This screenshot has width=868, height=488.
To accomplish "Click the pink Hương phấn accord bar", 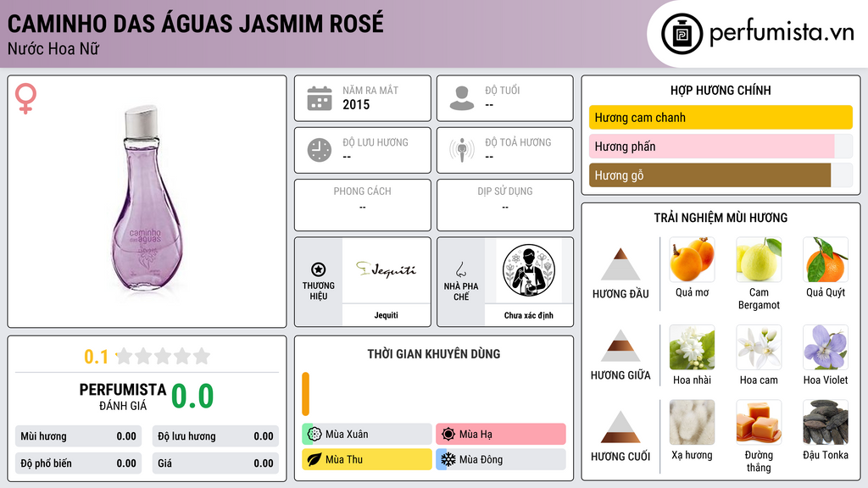I will coord(721,146).
